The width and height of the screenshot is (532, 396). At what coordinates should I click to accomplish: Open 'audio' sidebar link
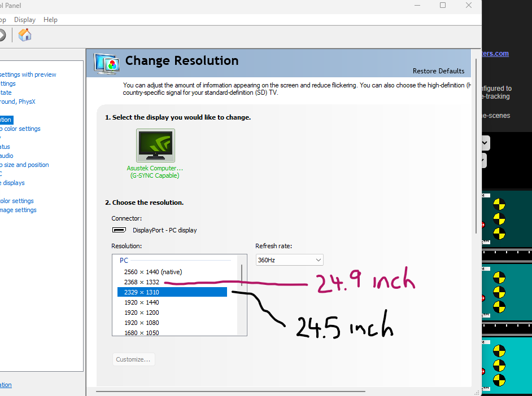(x=6, y=156)
